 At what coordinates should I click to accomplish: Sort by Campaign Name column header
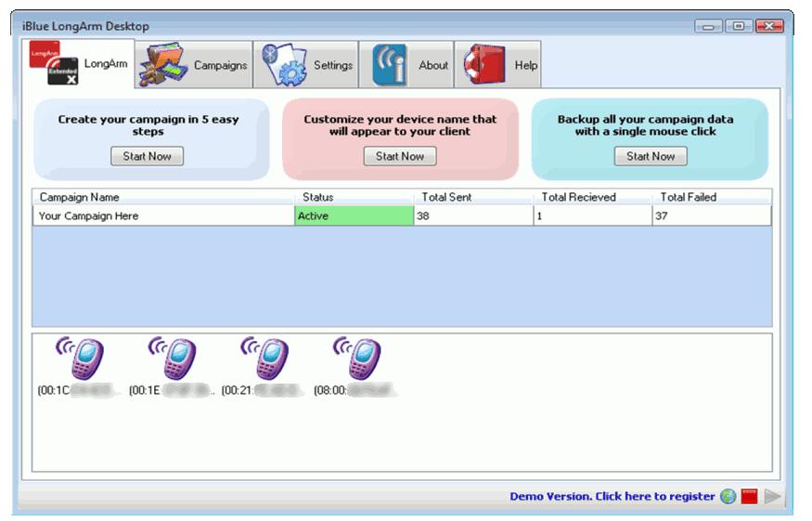(x=163, y=197)
